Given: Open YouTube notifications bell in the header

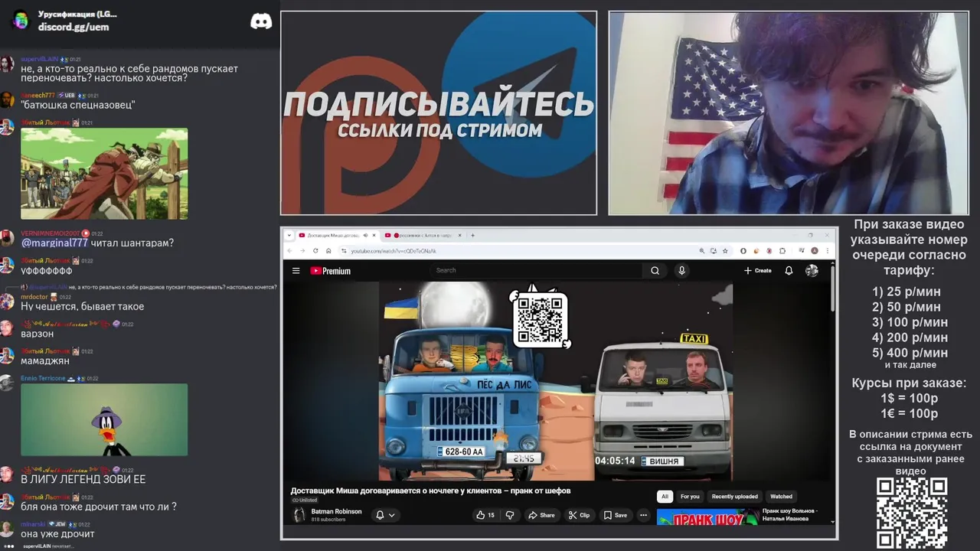Looking at the screenshot, I should tap(789, 270).
